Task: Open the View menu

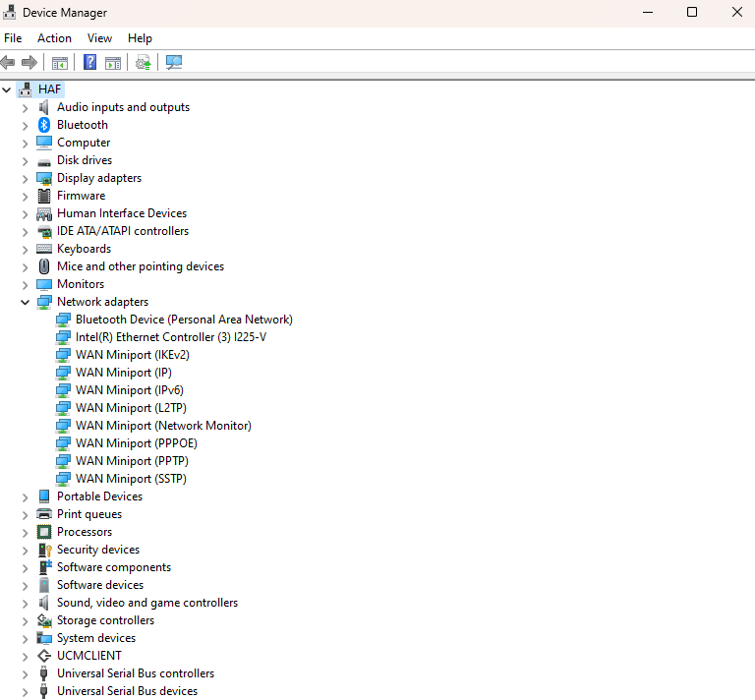Action: (99, 38)
